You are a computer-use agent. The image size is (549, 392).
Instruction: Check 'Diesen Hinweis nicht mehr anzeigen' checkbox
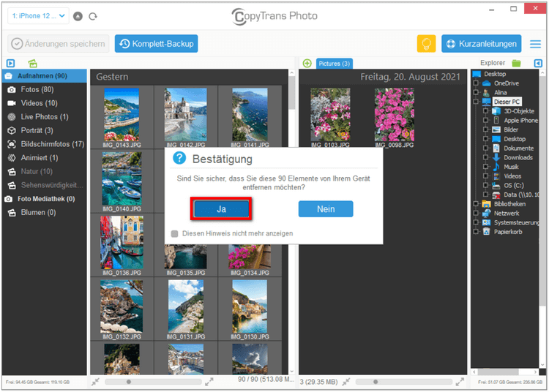coord(174,234)
